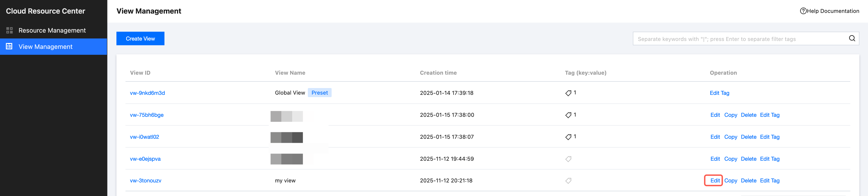This screenshot has height=196, width=868.
Task: Delete view vw-75bh6bge
Action: pos(748,115)
